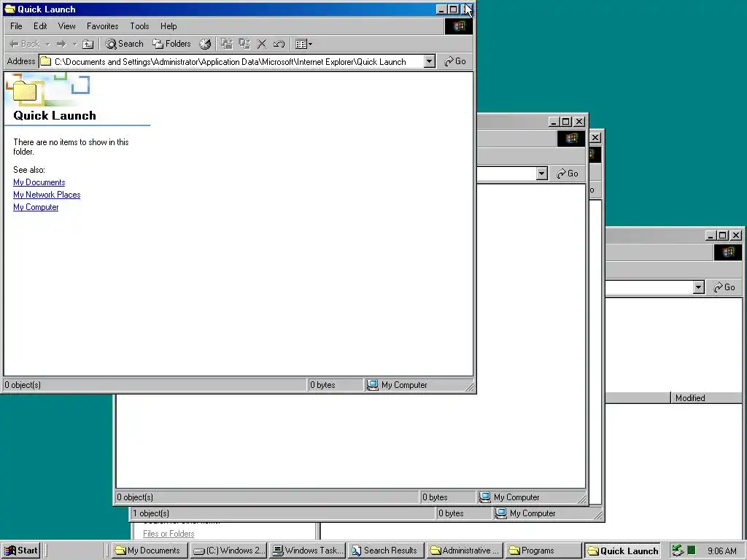
Task: Switch to My Documents taskbar button
Action: tap(150, 551)
